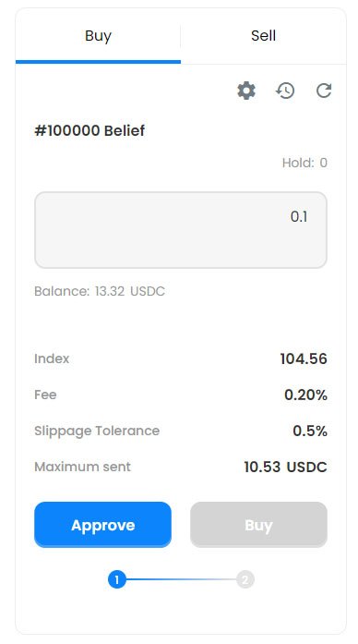Select step 1 circle indicator
358x644 pixels.
(x=117, y=579)
